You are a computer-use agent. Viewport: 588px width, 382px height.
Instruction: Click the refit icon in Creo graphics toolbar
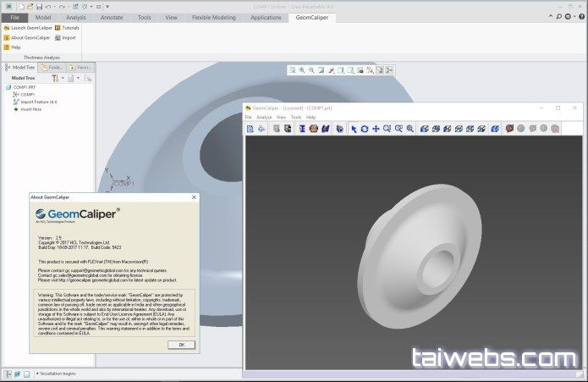[x=292, y=70]
